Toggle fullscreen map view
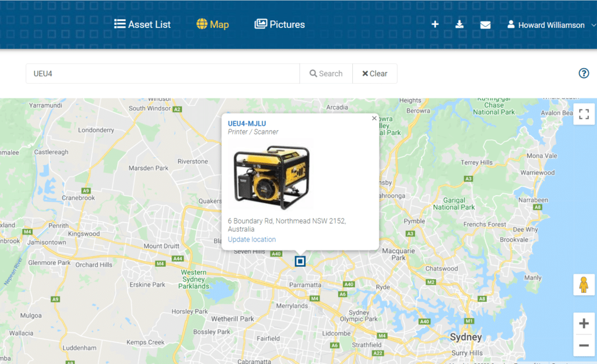The width and height of the screenshot is (597, 364). (584, 114)
